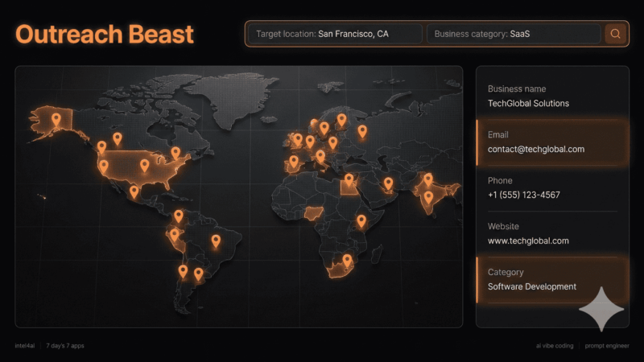644x362 pixels.
Task: Select the map pin on the Arabian Peninsula
Action: click(x=388, y=183)
